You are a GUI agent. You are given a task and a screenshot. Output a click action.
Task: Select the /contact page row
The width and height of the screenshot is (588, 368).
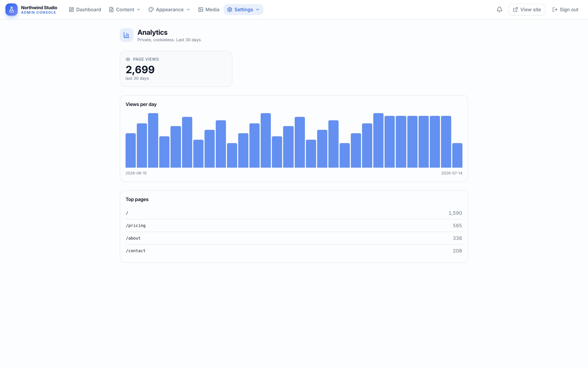click(294, 251)
